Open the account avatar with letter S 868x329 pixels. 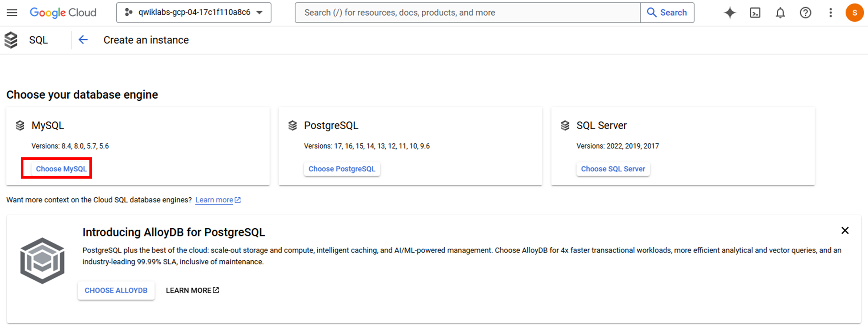[x=855, y=13]
